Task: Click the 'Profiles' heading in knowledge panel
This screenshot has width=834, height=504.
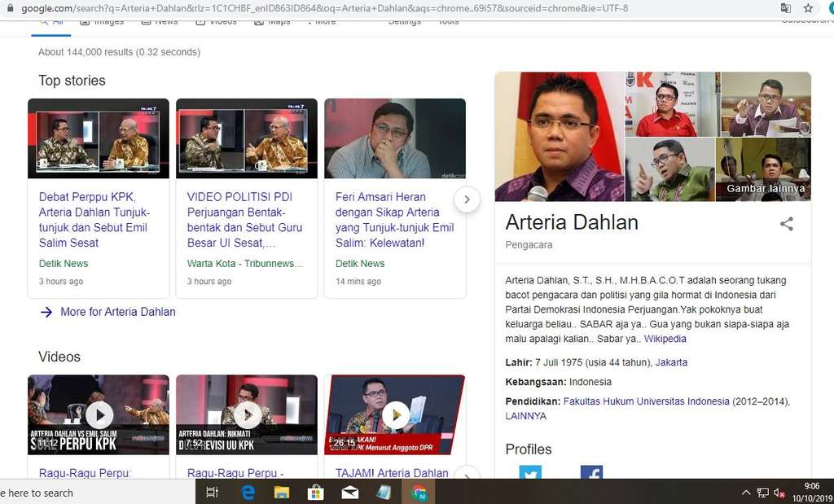Action: (528, 449)
